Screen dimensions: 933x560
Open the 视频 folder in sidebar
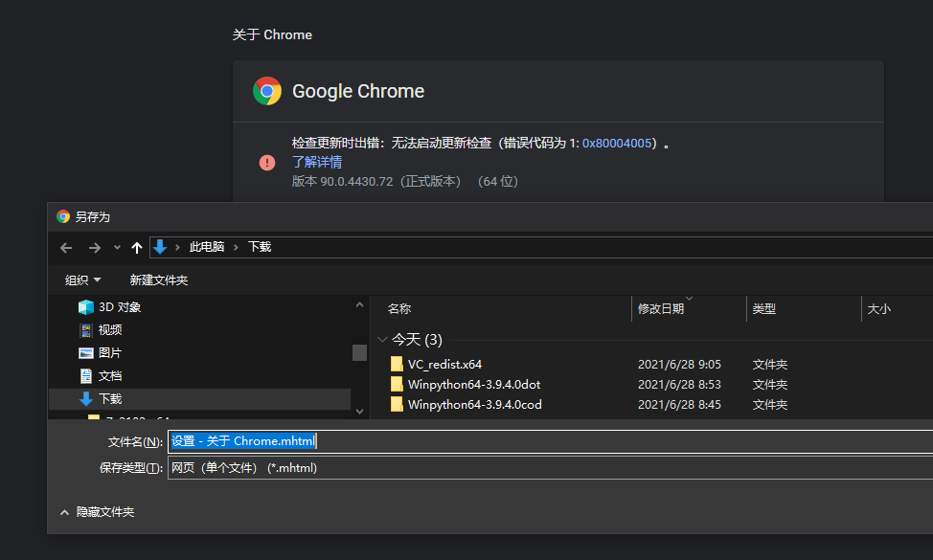[110, 330]
